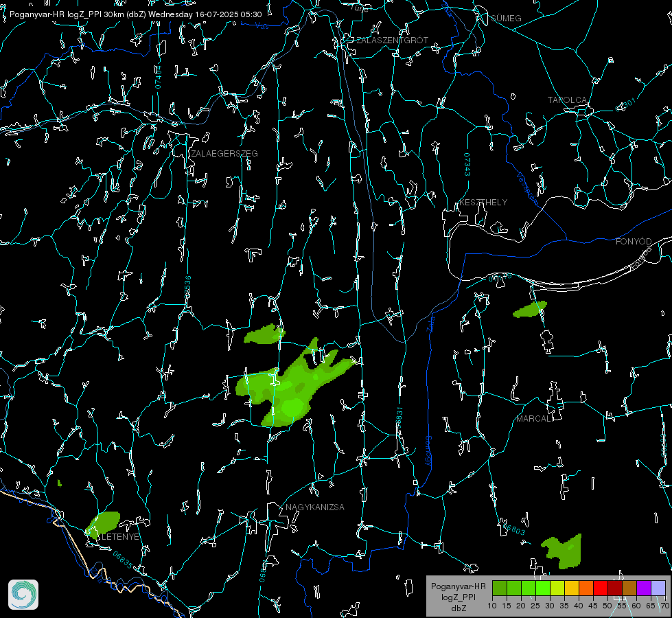Click the 6803 road number label
Screen dimensions: 672x618
tap(515, 529)
